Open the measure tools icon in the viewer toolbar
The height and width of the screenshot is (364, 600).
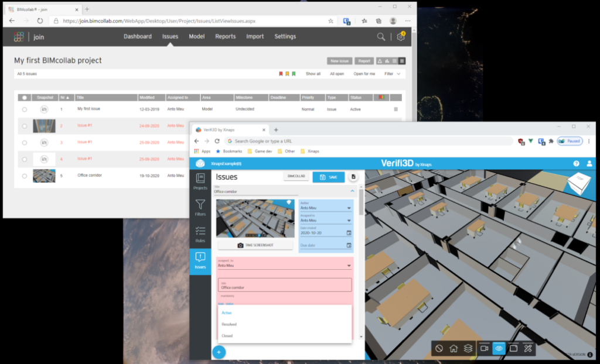(528, 348)
